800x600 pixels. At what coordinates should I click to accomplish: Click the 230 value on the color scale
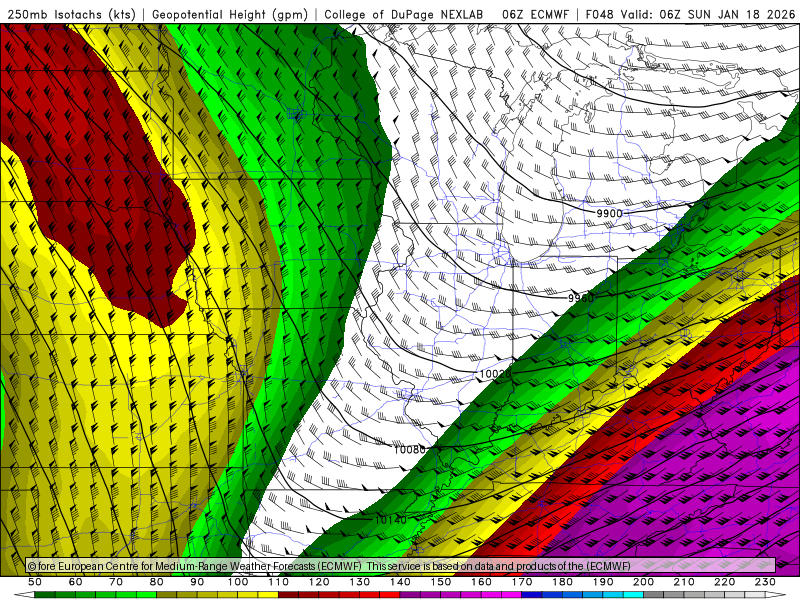(765, 582)
